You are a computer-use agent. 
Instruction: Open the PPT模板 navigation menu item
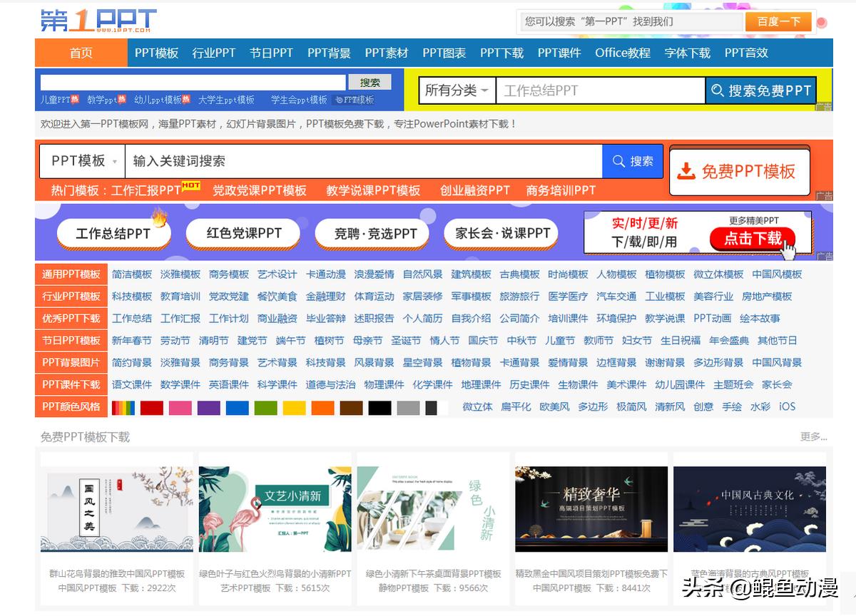(156, 53)
